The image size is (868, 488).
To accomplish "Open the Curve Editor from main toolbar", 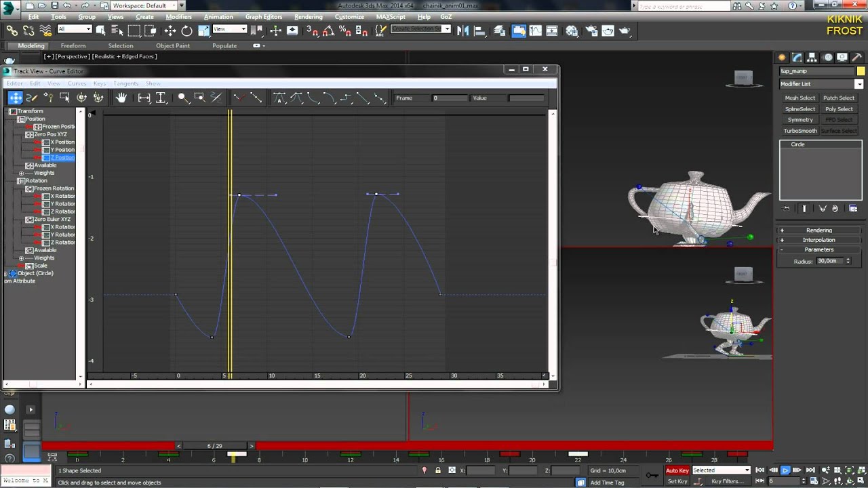I will [x=536, y=30].
